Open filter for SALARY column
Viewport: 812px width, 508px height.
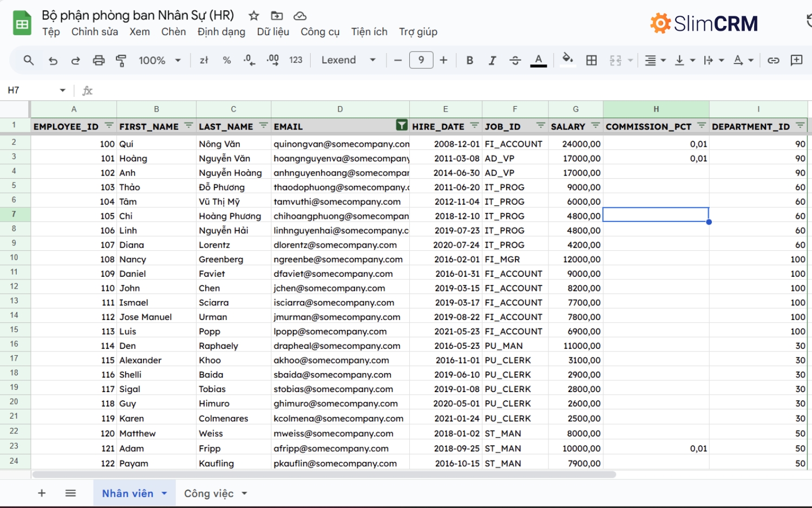tap(595, 126)
